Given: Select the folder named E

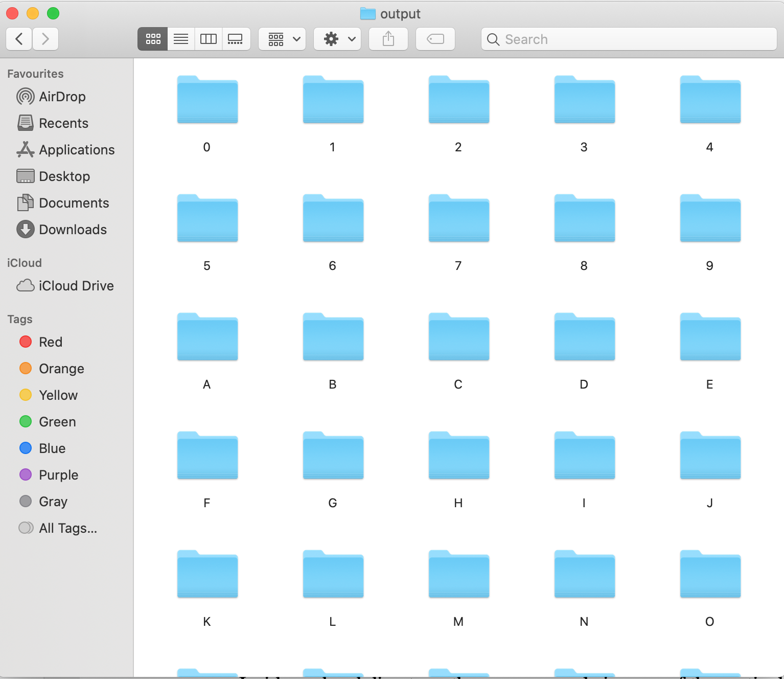Looking at the screenshot, I should pyautogui.click(x=710, y=337).
